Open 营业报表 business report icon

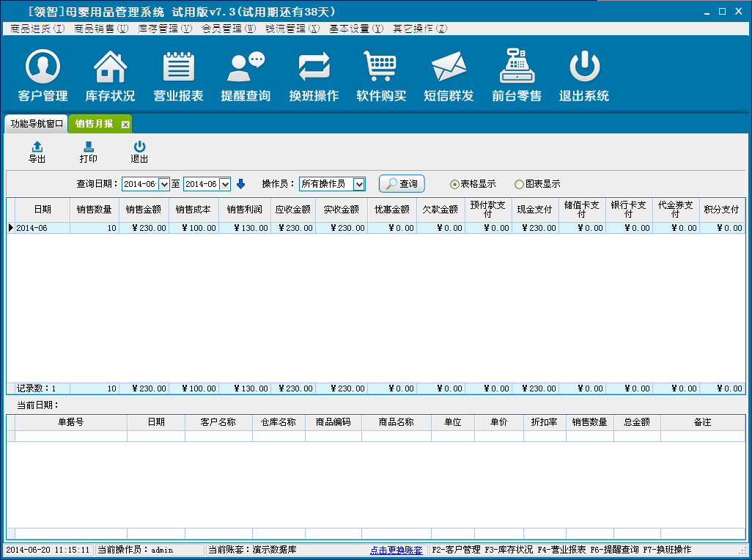tap(178, 67)
